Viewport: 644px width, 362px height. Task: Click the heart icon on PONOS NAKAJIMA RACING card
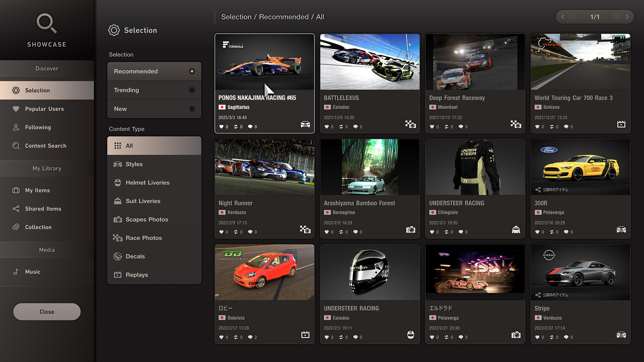(221, 127)
